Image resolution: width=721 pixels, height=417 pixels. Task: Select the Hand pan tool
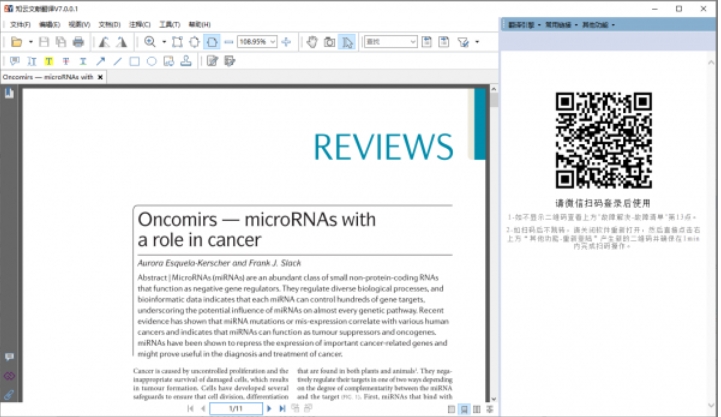[x=312, y=42]
